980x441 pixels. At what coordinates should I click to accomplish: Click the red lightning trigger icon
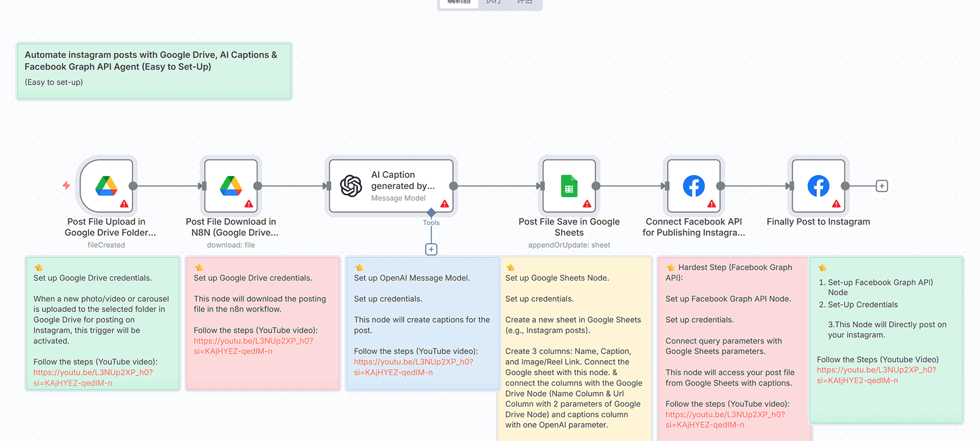[66, 185]
